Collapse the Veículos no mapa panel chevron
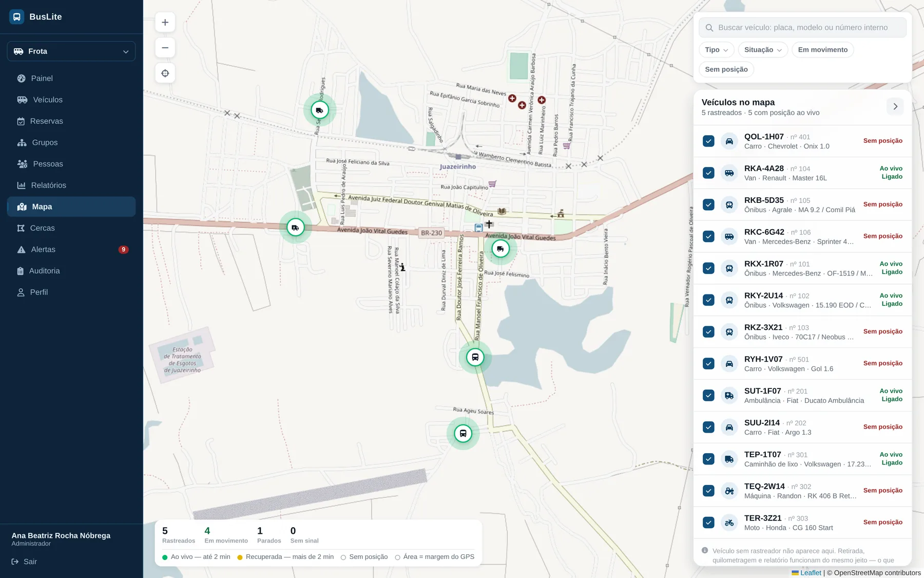The image size is (924, 578). [895, 107]
